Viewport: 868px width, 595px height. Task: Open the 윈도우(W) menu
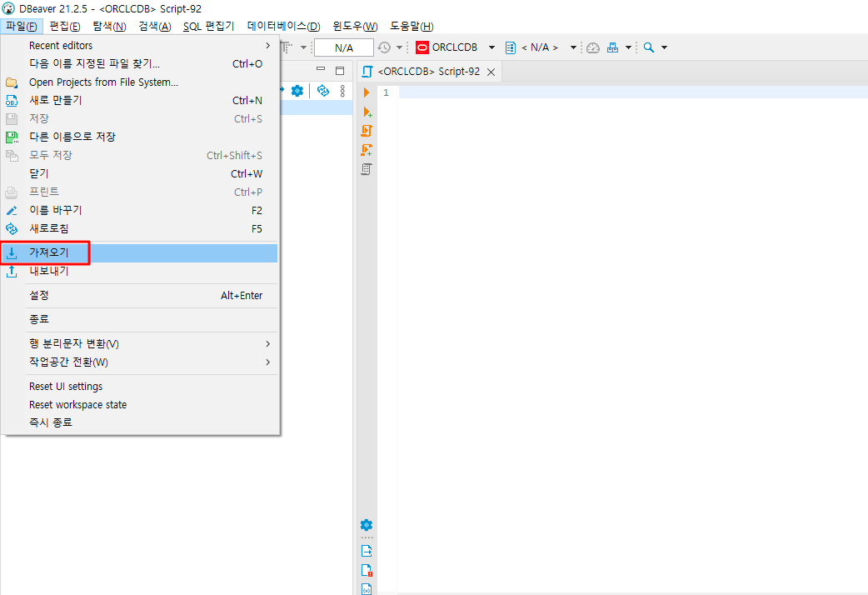tap(355, 26)
